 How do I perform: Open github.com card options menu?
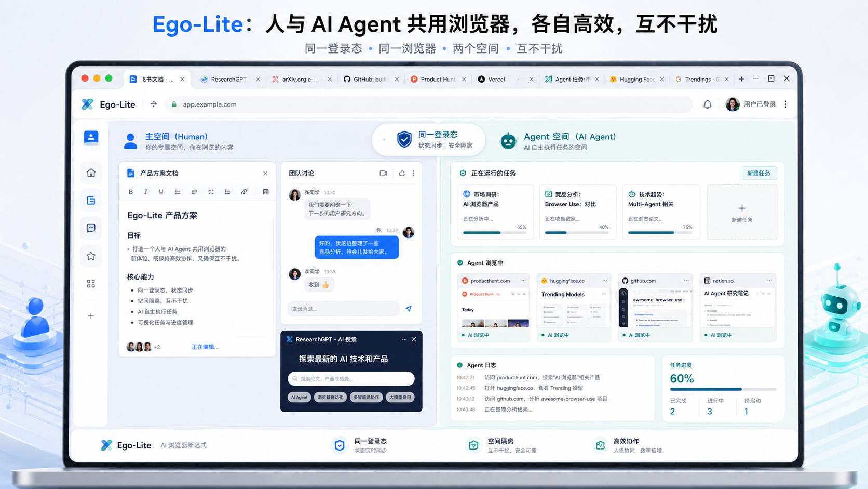click(686, 281)
